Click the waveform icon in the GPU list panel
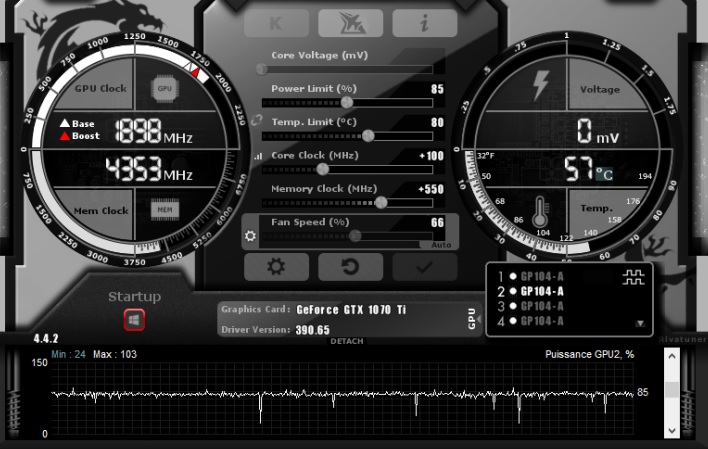This screenshot has height=449, width=708. point(634,278)
